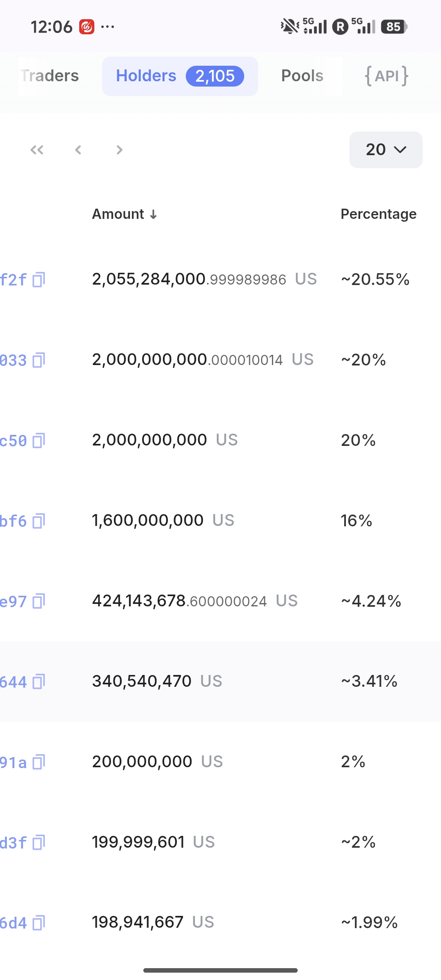Open holder address link ending in f2f

(13, 280)
